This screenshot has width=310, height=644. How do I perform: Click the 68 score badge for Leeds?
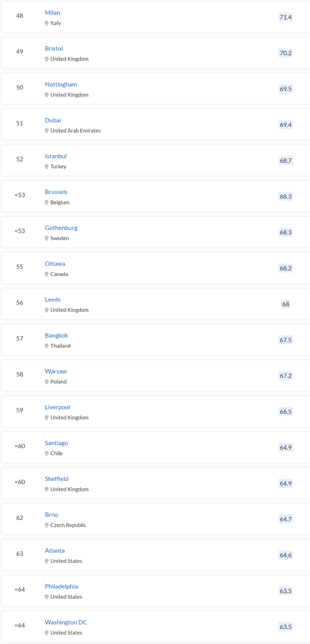pyautogui.click(x=285, y=304)
